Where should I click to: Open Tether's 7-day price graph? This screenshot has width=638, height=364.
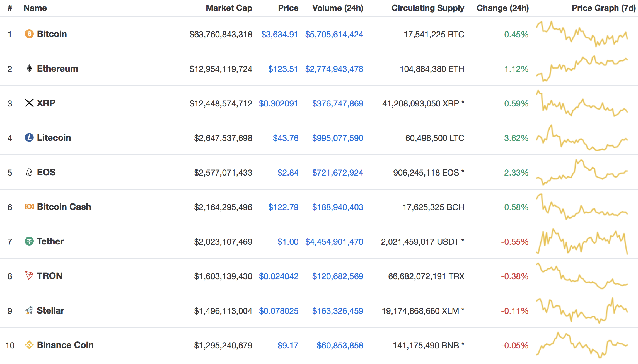(582, 241)
